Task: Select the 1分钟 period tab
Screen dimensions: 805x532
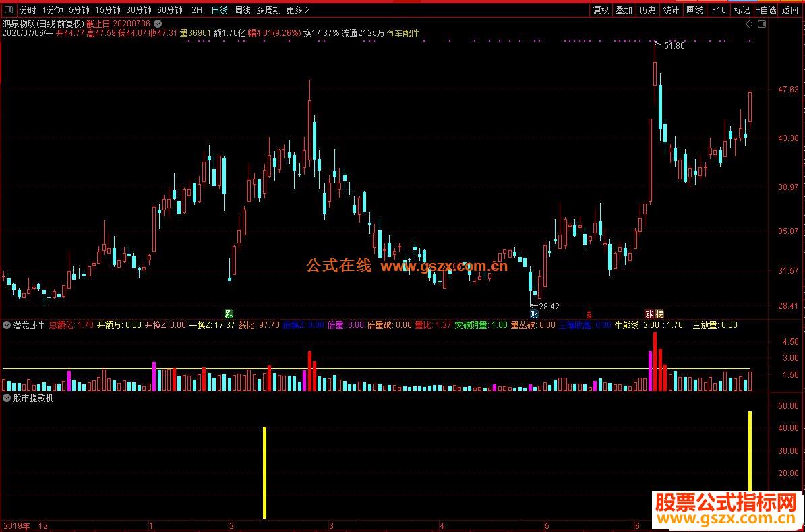Action: 53,9
